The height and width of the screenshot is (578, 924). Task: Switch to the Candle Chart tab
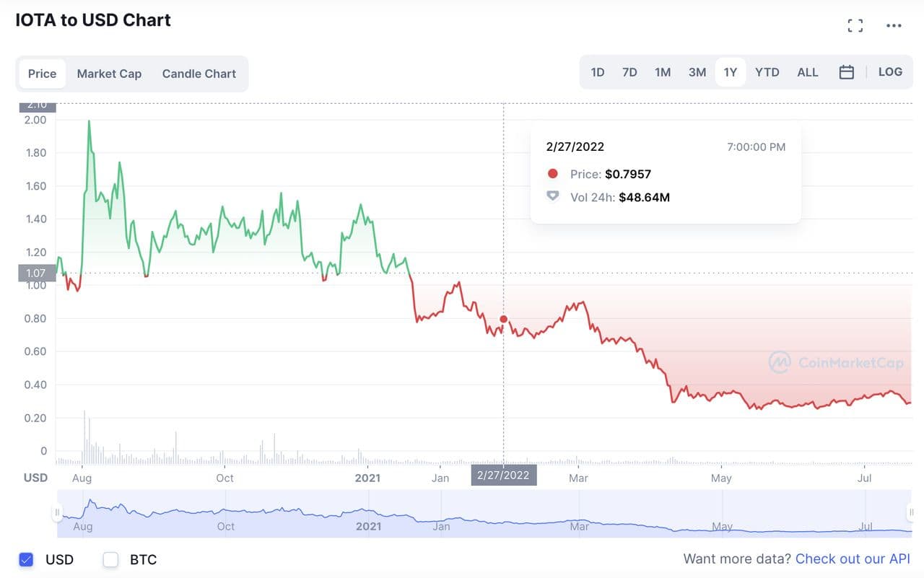pos(199,74)
